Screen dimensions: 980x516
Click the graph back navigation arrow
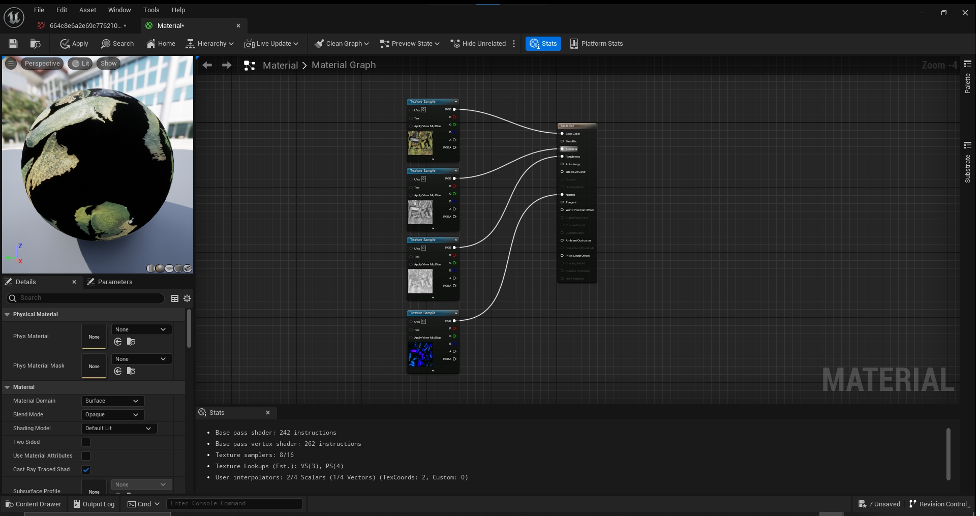207,65
